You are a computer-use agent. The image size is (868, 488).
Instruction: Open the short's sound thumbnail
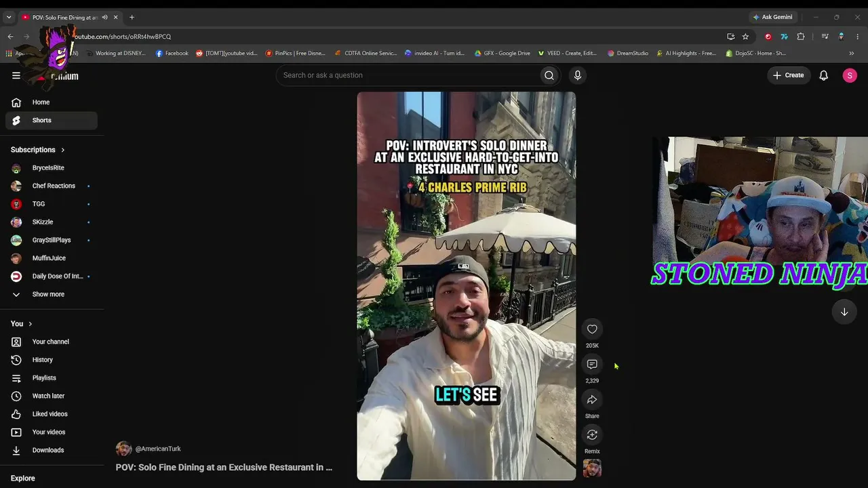point(592,468)
